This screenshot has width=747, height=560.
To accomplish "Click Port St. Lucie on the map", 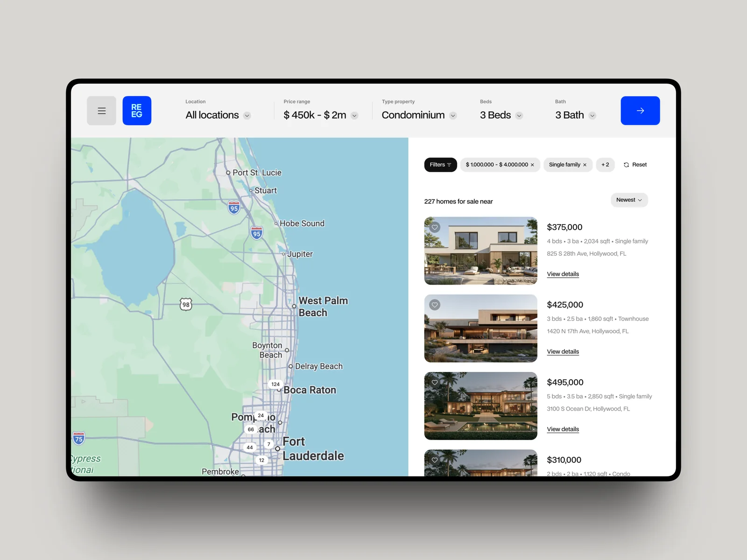I will click(x=257, y=173).
